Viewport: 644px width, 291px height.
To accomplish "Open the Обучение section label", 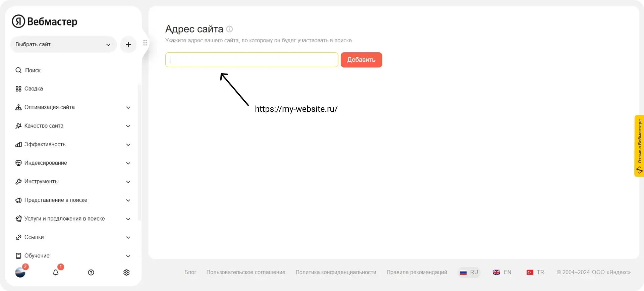I will (x=37, y=256).
